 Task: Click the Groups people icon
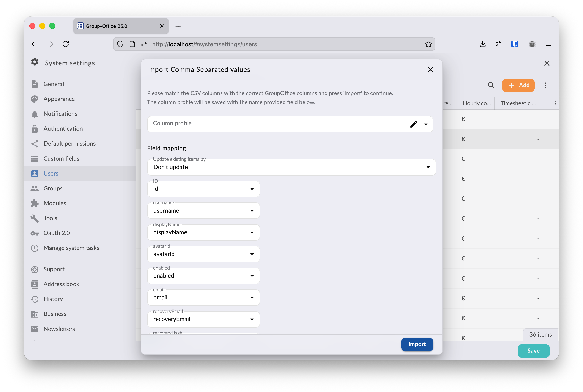(35, 188)
